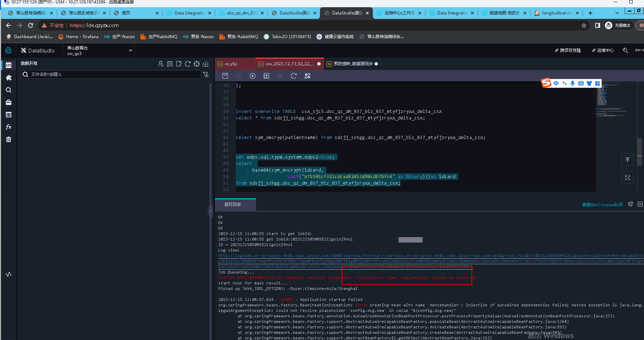Open the recycle bin sidebar icon
The image size is (644, 340).
coord(9,139)
